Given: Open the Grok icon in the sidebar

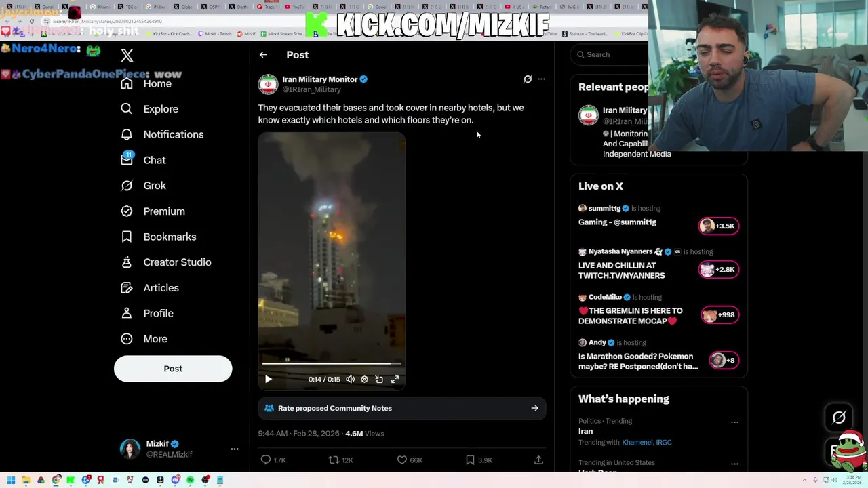Looking at the screenshot, I should pyautogui.click(x=127, y=185).
